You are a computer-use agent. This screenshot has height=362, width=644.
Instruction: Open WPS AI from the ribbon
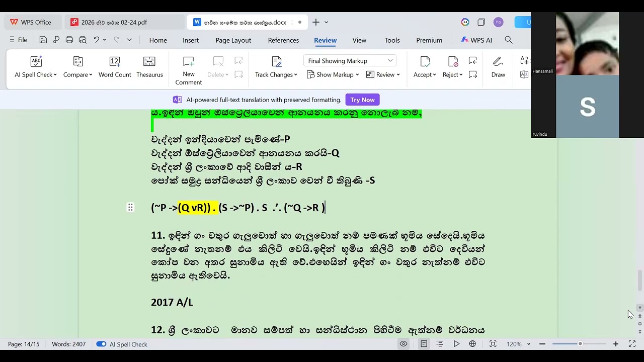pos(476,40)
